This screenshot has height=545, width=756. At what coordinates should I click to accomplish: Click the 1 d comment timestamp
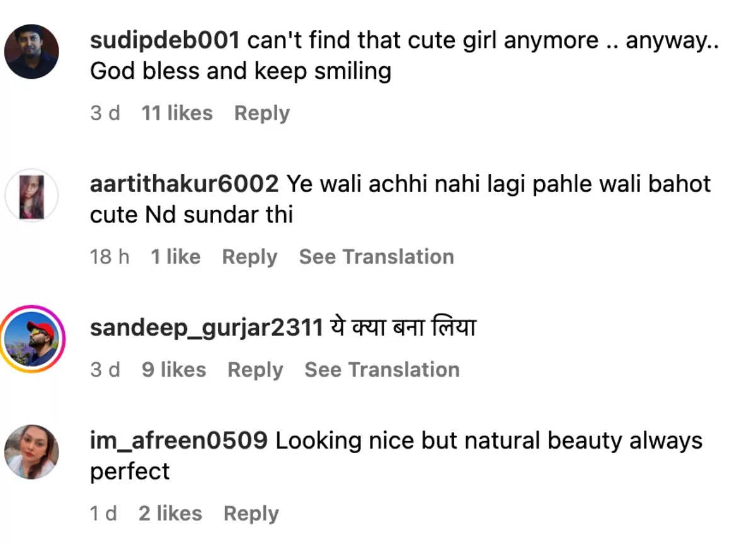pos(103,513)
